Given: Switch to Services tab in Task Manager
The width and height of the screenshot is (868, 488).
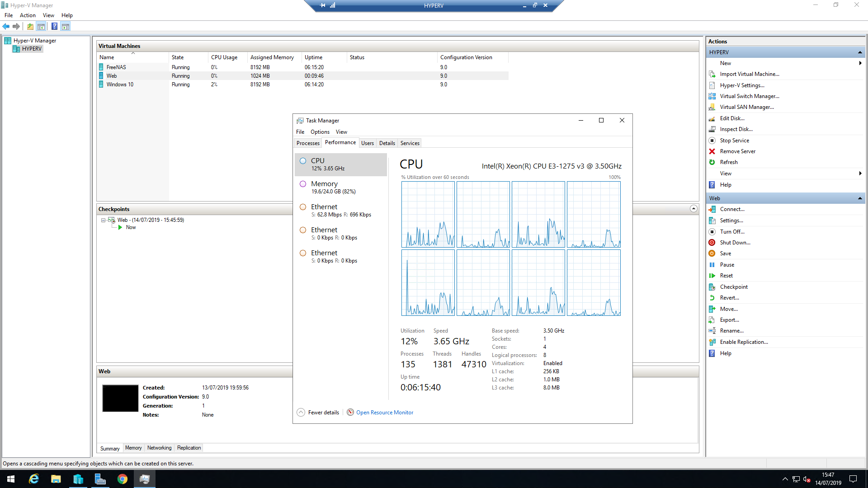Looking at the screenshot, I should coord(410,143).
